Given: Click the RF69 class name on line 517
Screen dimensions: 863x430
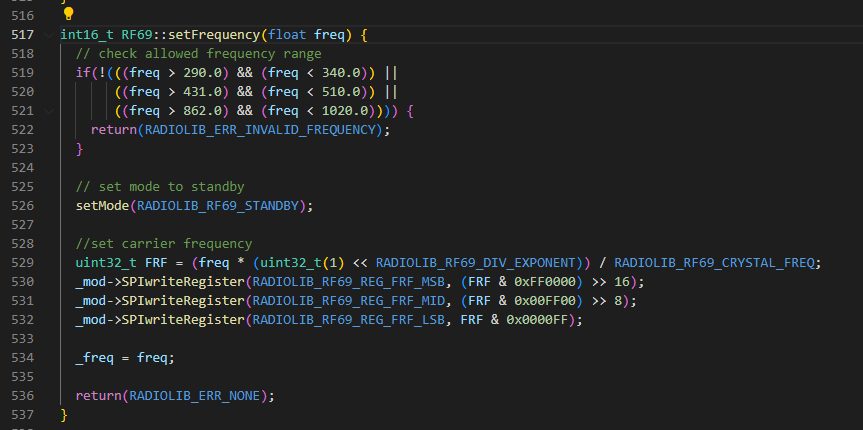Looking at the screenshot, I should pos(136,35).
